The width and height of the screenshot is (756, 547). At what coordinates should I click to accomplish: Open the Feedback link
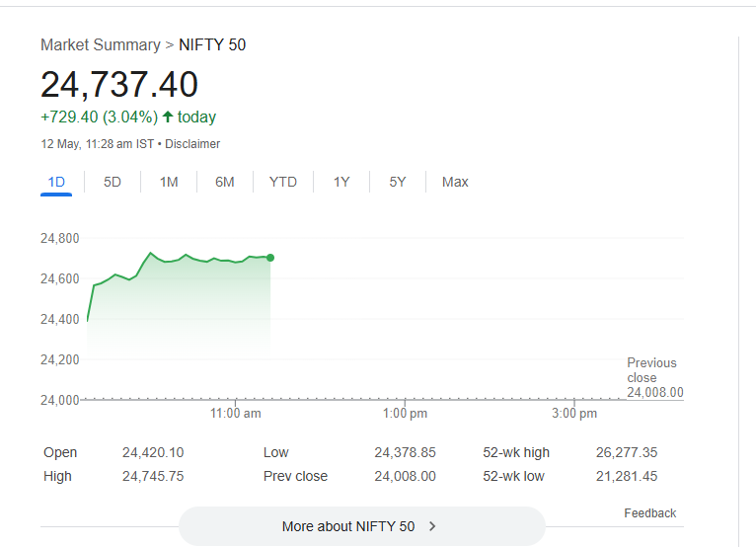(x=650, y=513)
